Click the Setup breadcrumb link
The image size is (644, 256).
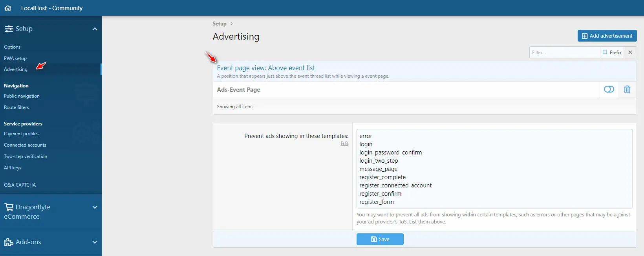(220, 24)
